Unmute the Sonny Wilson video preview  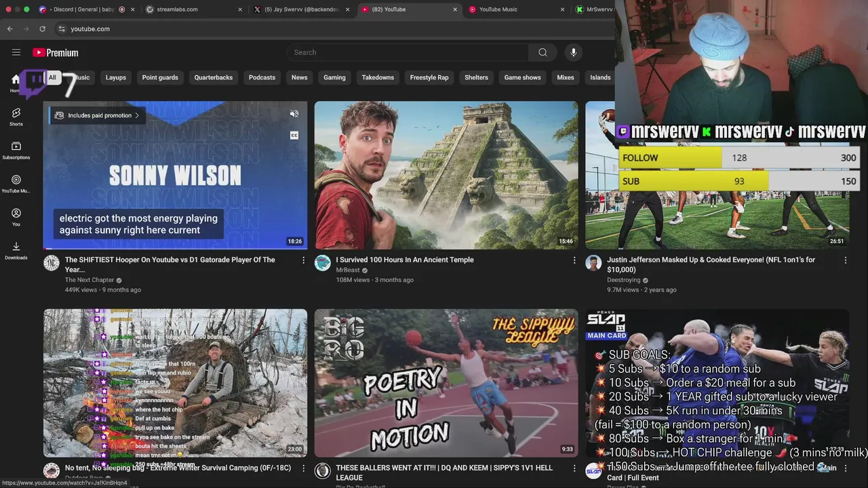(294, 114)
